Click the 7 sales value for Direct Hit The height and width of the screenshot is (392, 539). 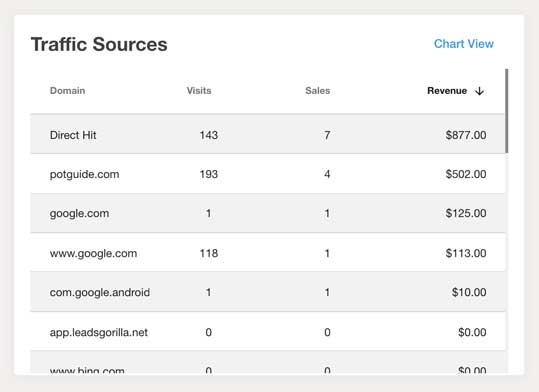click(327, 135)
